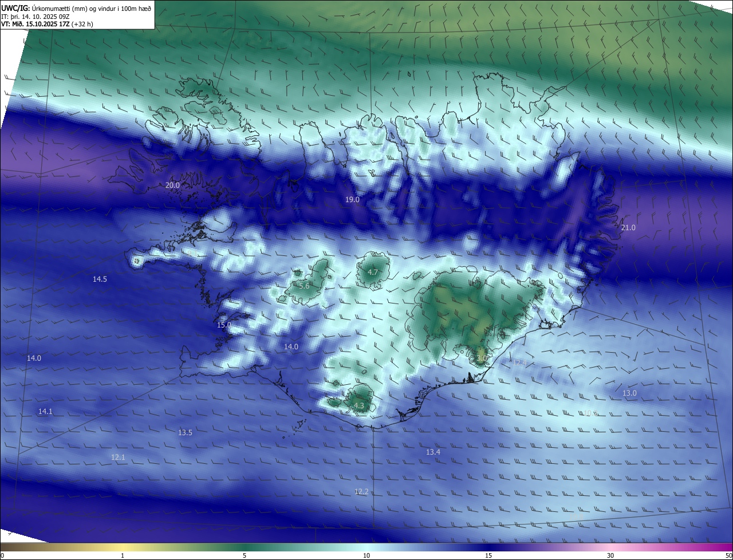
Task: Click the 3.0 value on the Vatnajökull glacier
Action: tap(482, 358)
